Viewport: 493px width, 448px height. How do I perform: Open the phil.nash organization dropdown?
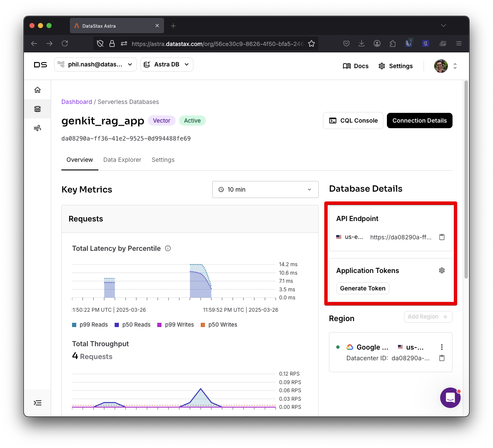(x=95, y=64)
